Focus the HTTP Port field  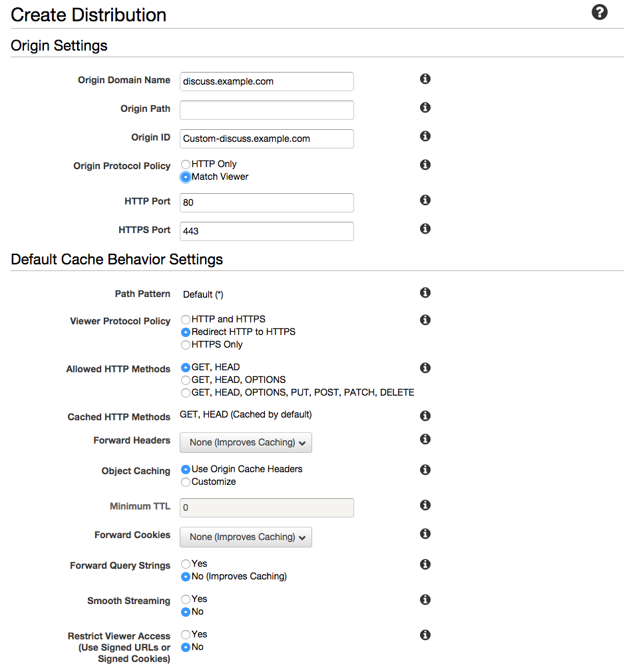click(267, 202)
